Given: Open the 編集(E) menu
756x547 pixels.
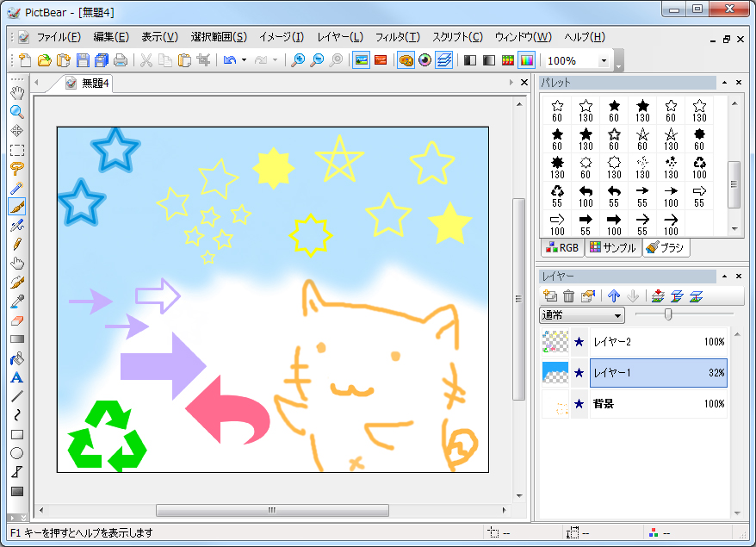Looking at the screenshot, I should pos(111,37).
